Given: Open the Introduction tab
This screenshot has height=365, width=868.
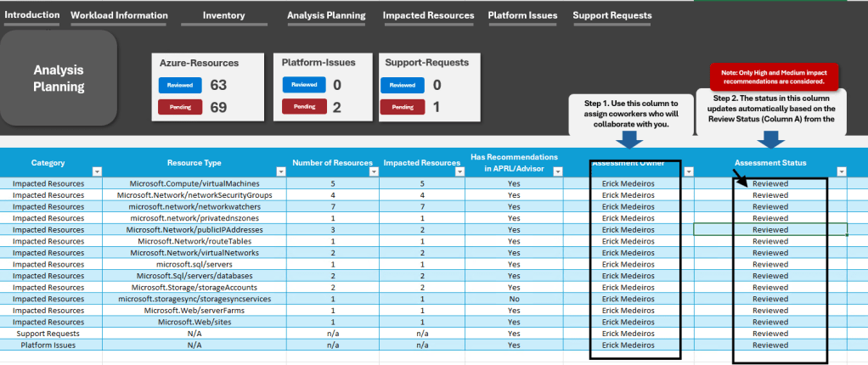Looking at the screenshot, I should 31,15.
